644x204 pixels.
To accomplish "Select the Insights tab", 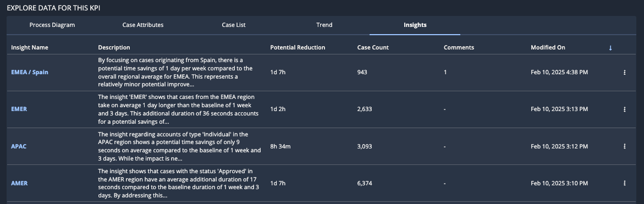I will point(415,25).
